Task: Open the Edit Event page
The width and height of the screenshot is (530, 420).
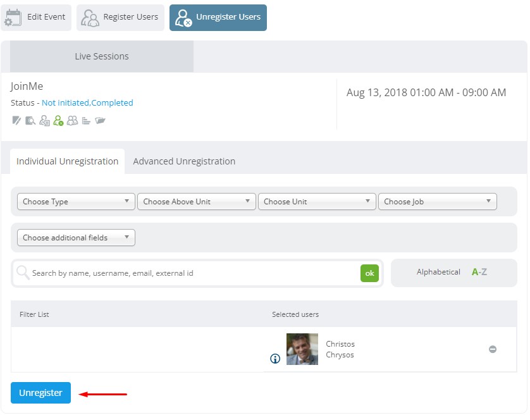Action: point(36,17)
